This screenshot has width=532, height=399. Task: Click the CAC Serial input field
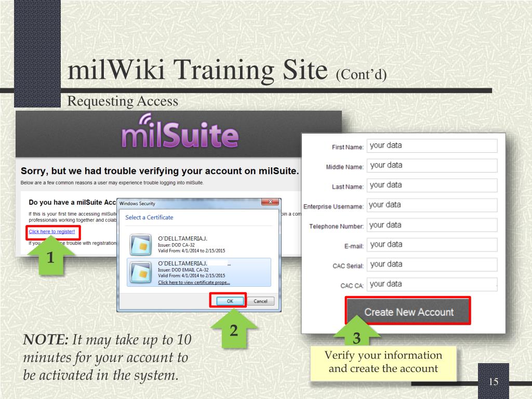(x=432, y=264)
